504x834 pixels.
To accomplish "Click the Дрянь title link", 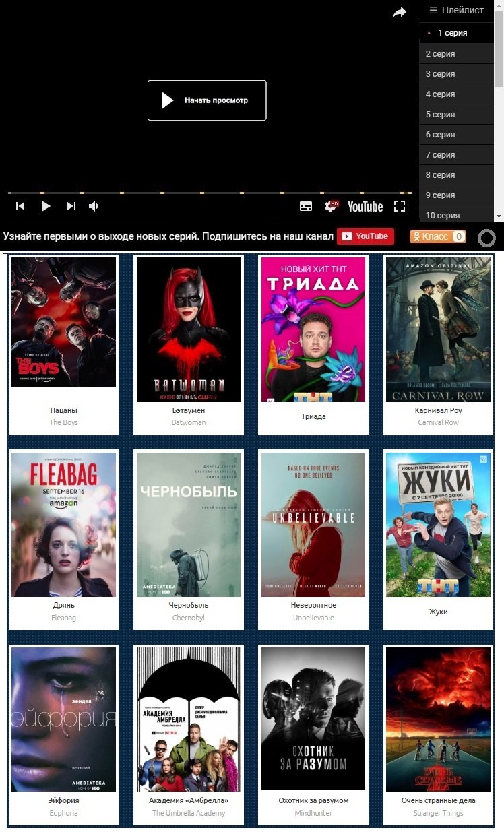I will pos(64,605).
